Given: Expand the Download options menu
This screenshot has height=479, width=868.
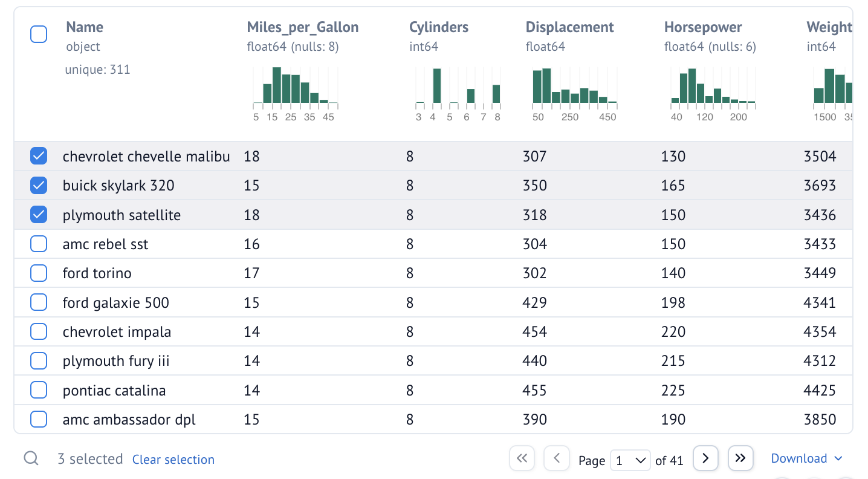Looking at the screenshot, I should click(x=806, y=458).
